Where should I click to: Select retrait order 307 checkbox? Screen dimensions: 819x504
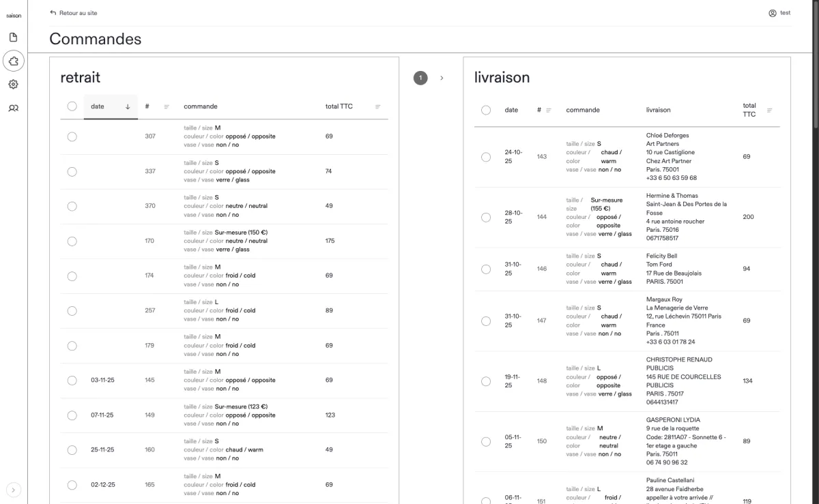[72, 136]
